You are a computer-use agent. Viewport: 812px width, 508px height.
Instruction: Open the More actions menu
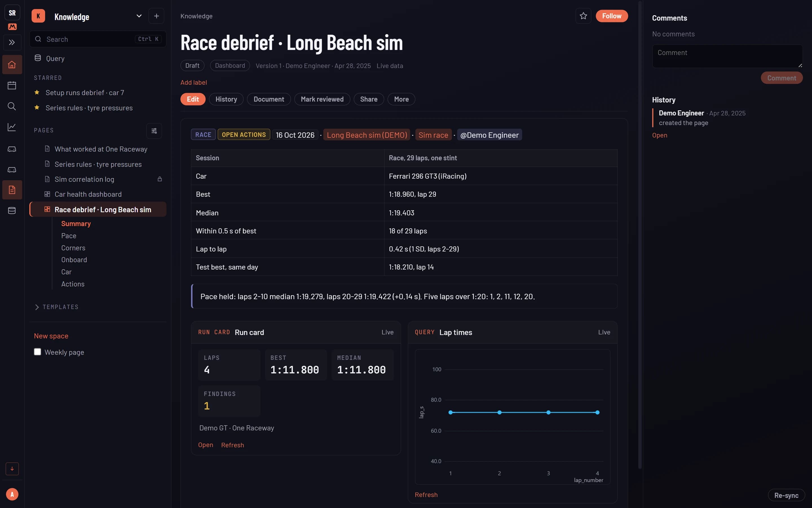coord(401,99)
